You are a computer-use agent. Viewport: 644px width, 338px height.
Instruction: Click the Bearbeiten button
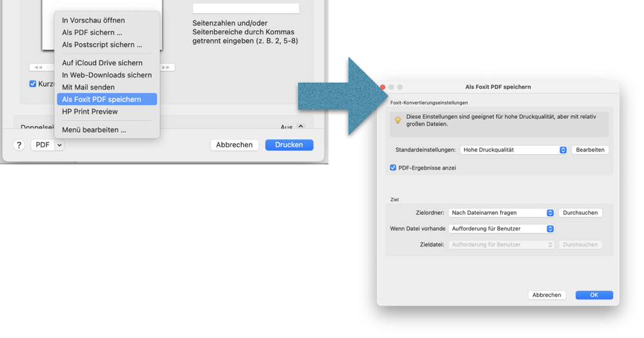point(590,150)
